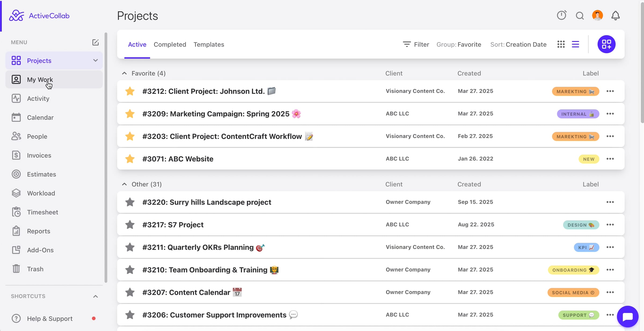
Task: Collapse the Favorite group
Action: point(124,73)
